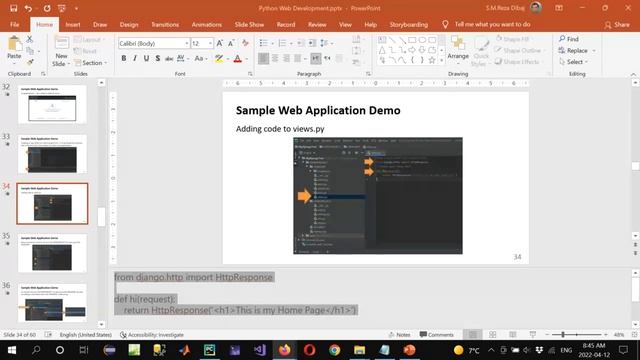Toggle strikethrough text
This screenshot has width=640, height=360.
coord(169,59)
